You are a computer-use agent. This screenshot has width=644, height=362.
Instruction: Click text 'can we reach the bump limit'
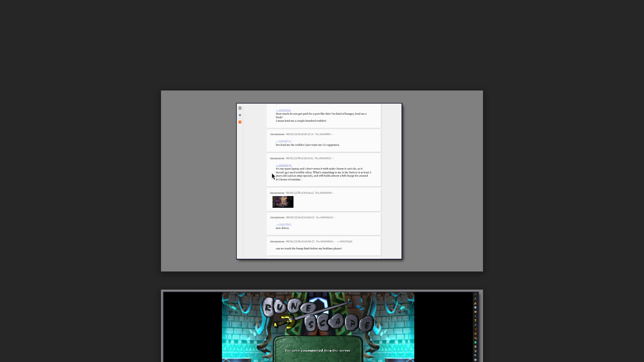[293, 248]
